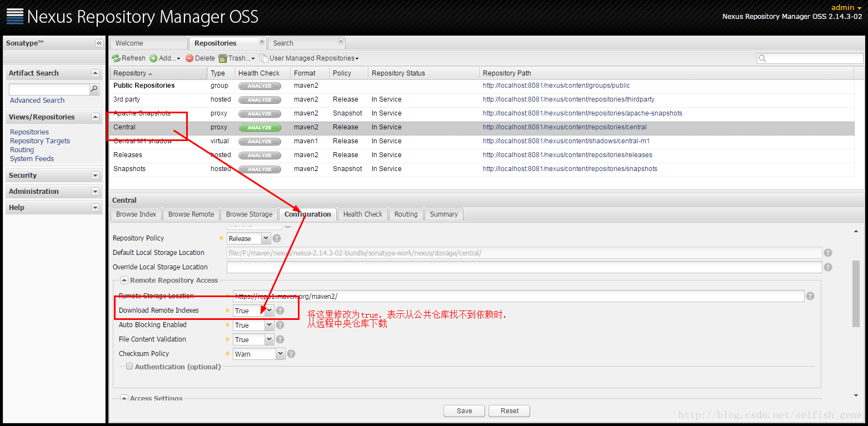This screenshot has width=868, height=426.
Task: Open the admin user menu
Action: (x=846, y=7)
